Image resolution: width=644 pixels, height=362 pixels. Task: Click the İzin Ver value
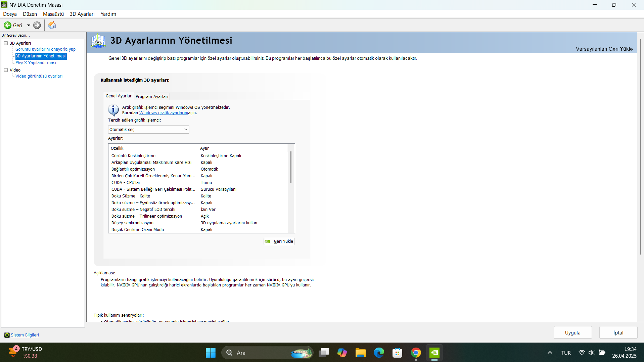(208, 210)
